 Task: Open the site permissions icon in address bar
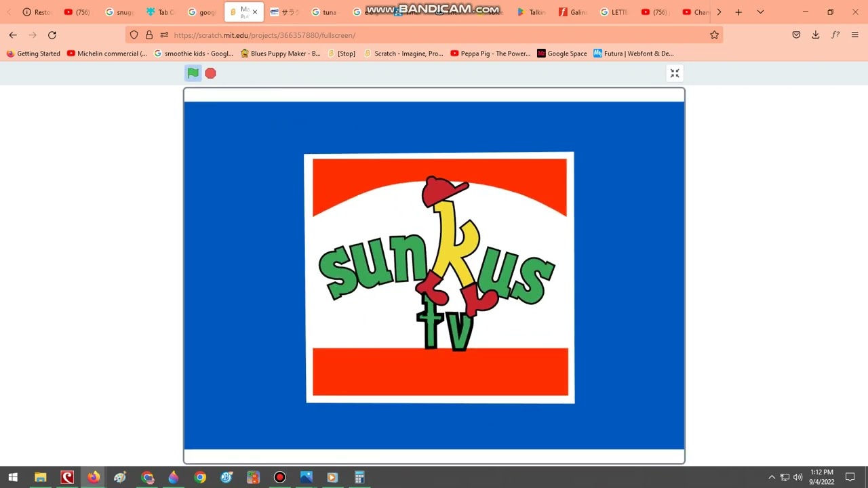[x=164, y=35]
